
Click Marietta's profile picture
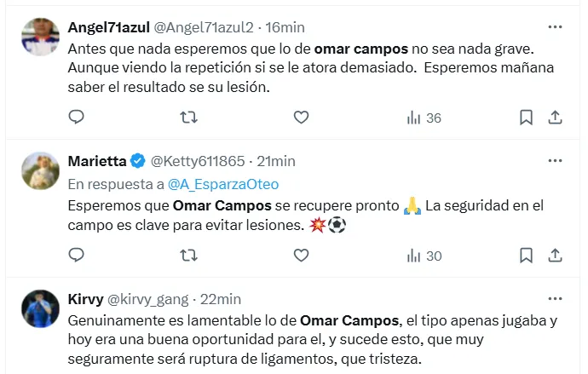click(x=39, y=171)
